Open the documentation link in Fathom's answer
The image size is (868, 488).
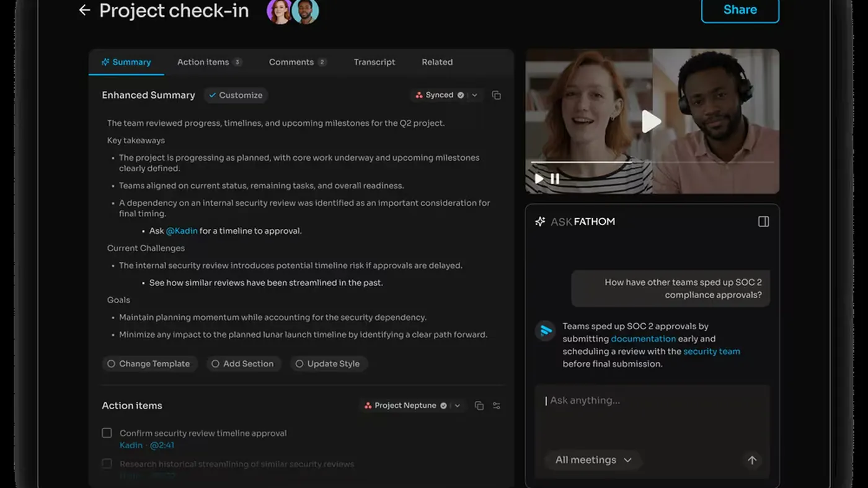click(x=643, y=339)
